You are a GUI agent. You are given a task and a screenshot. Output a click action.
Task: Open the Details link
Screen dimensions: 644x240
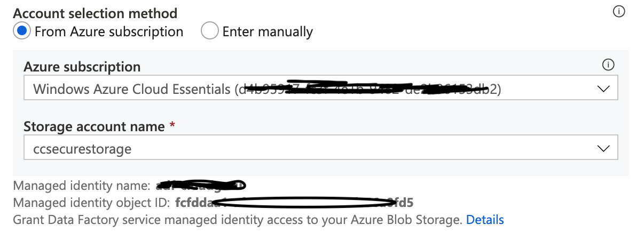[485, 219]
